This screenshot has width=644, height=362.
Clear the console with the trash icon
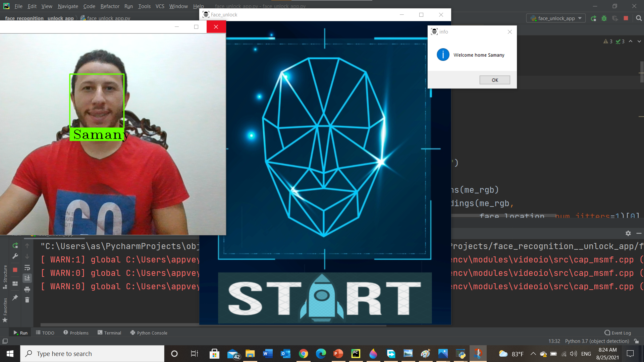pyautogui.click(x=27, y=300)
